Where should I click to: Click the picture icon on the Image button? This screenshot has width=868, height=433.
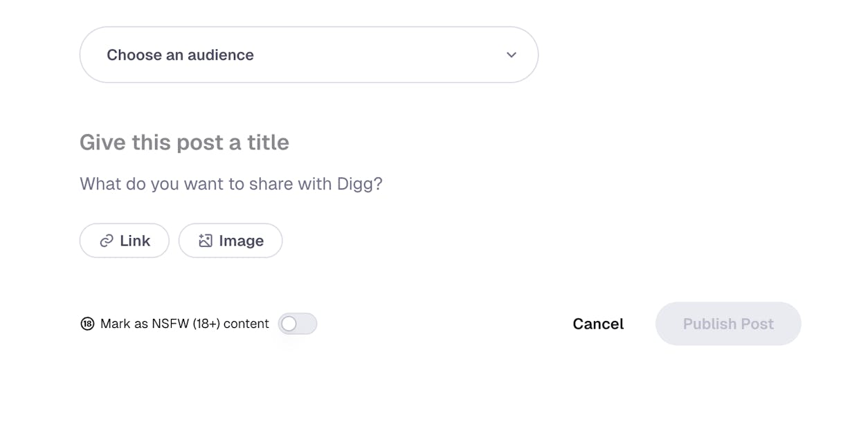pyautogui.click(x=205, y=241)
